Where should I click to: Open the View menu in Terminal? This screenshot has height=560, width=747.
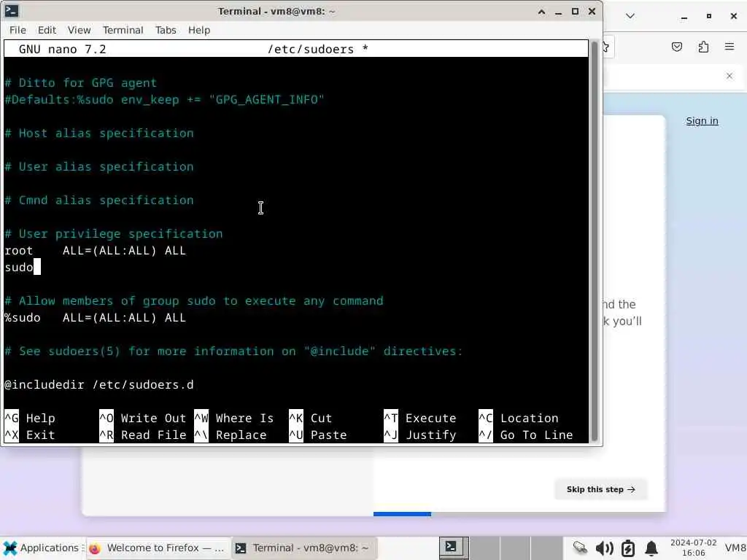79,30
